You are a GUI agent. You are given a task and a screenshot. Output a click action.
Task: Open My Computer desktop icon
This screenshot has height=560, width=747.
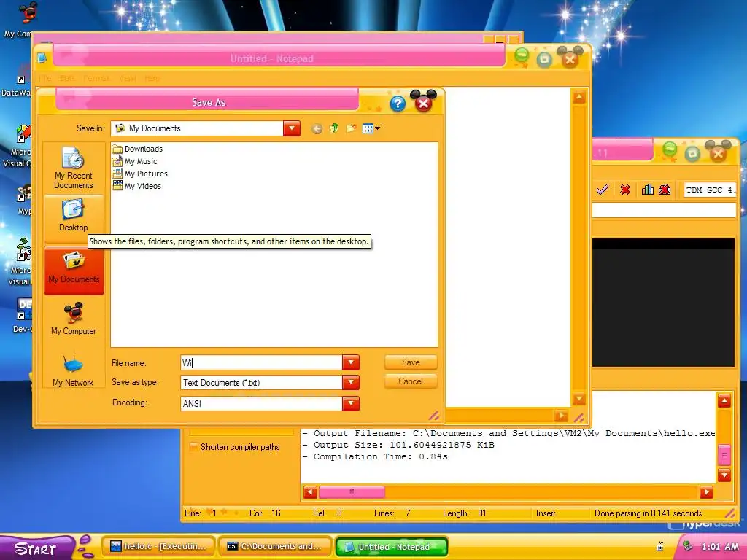19,20
